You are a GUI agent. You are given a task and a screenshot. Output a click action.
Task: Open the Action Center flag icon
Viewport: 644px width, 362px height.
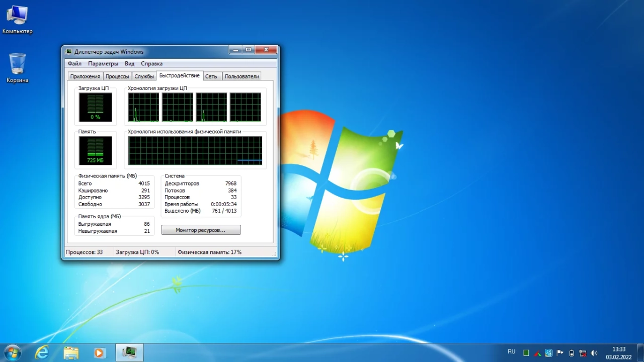pos(559,352)
